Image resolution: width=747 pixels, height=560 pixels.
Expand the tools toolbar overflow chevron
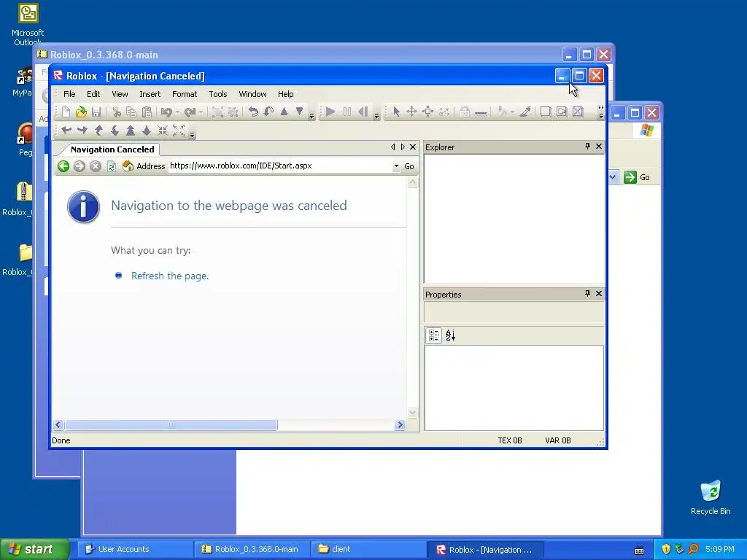601,112
